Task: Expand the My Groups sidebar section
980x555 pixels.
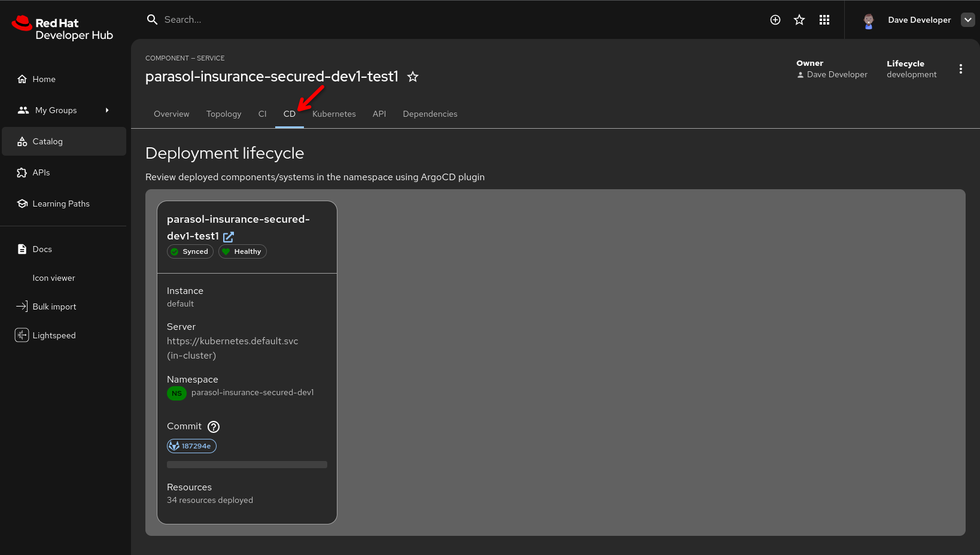Action: [x=106, y=110]
